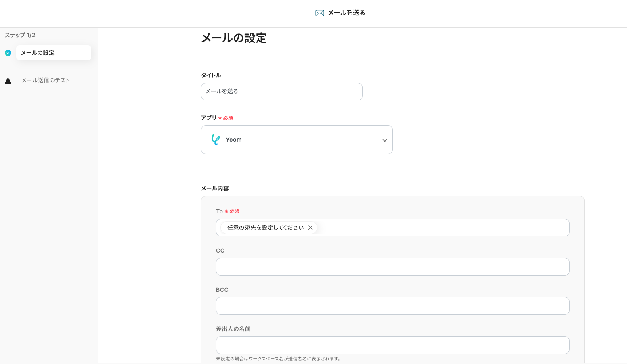This screenshot has width=627, height=364.
Task: Focus the タイトル input field
Action: (x=281, y=92)
